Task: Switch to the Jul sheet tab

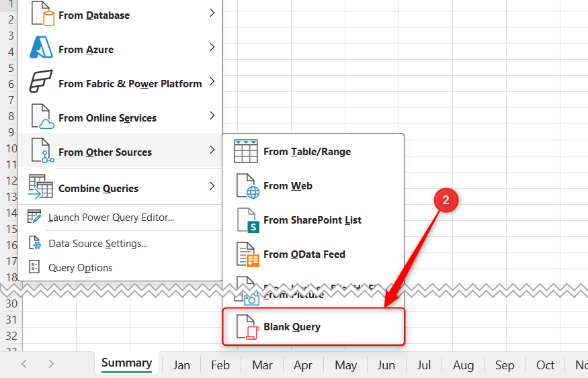Action: tap(424, 365)
